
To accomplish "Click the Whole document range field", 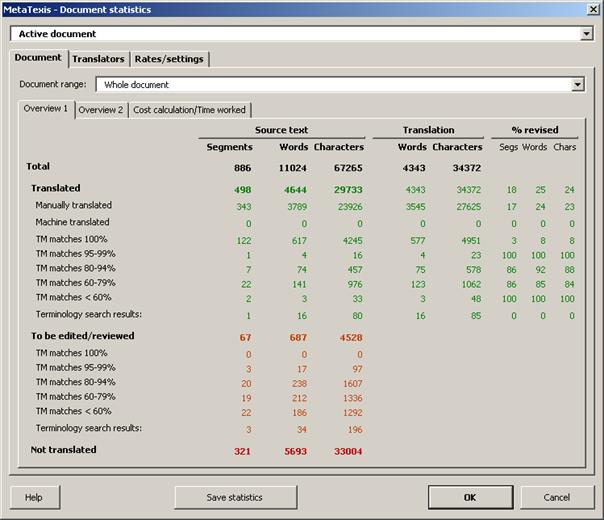I will [340, 84].
